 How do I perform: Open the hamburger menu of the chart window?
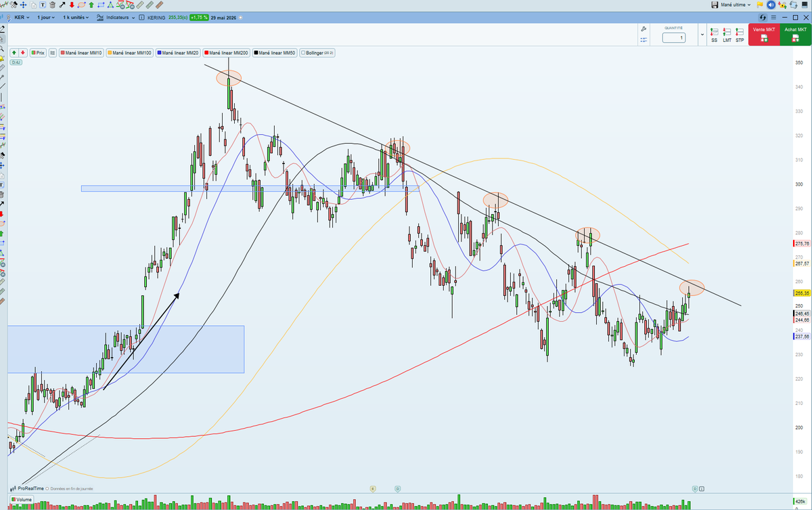pyautogui.click(x=773, y=18)
